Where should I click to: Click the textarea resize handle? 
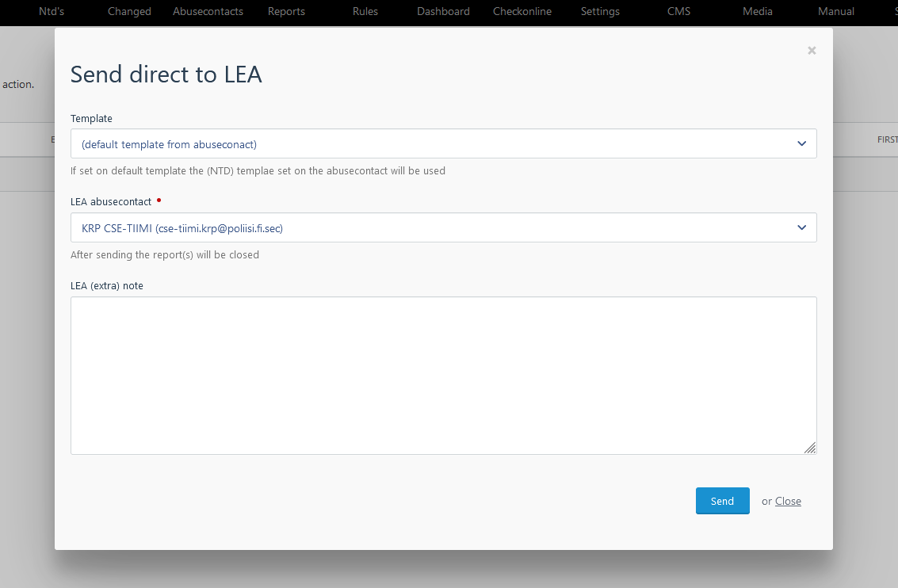coord(809,448)
